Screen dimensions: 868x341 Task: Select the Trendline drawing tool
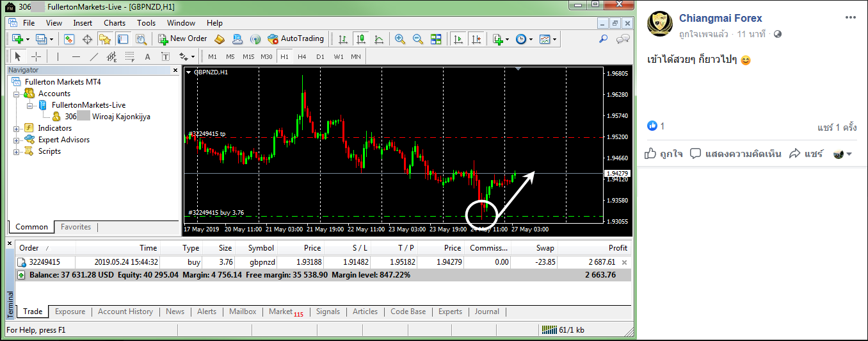[x=94, y=56]
